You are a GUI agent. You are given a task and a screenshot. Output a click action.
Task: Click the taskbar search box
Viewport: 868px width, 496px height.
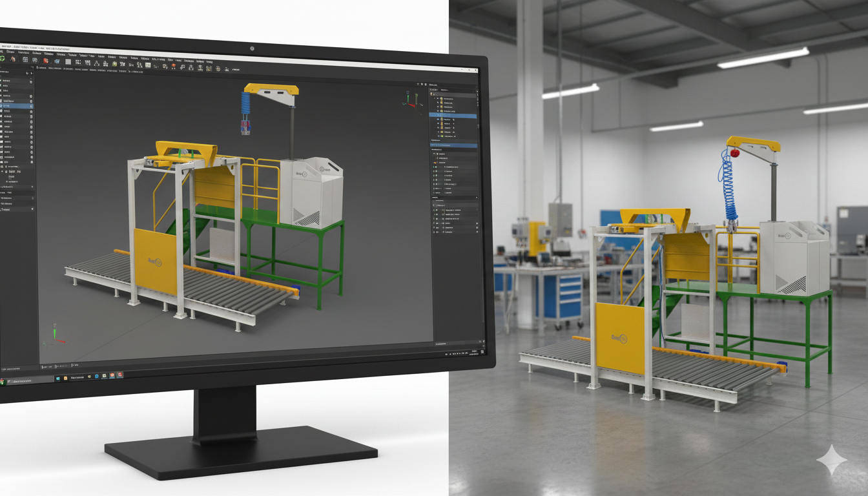(x=19, y=382)
